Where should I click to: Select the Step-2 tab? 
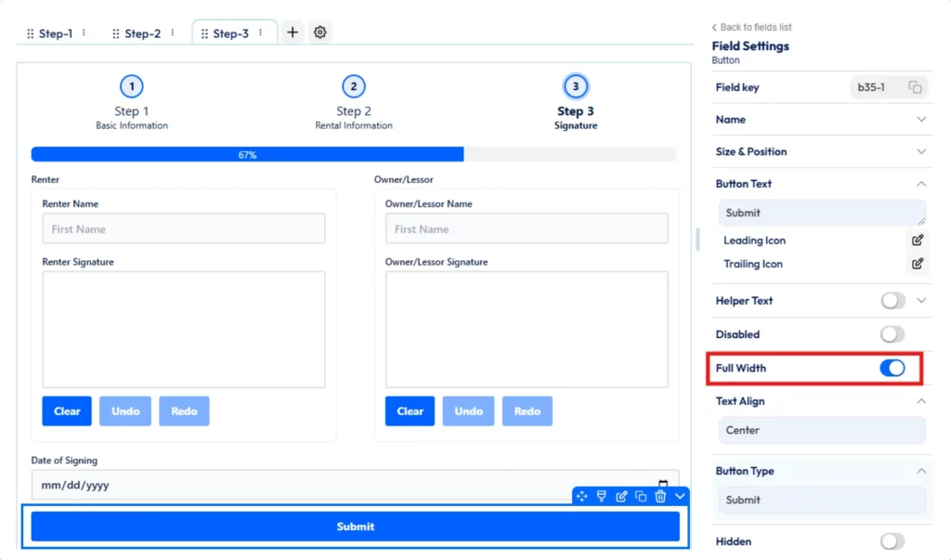[139, 32]
